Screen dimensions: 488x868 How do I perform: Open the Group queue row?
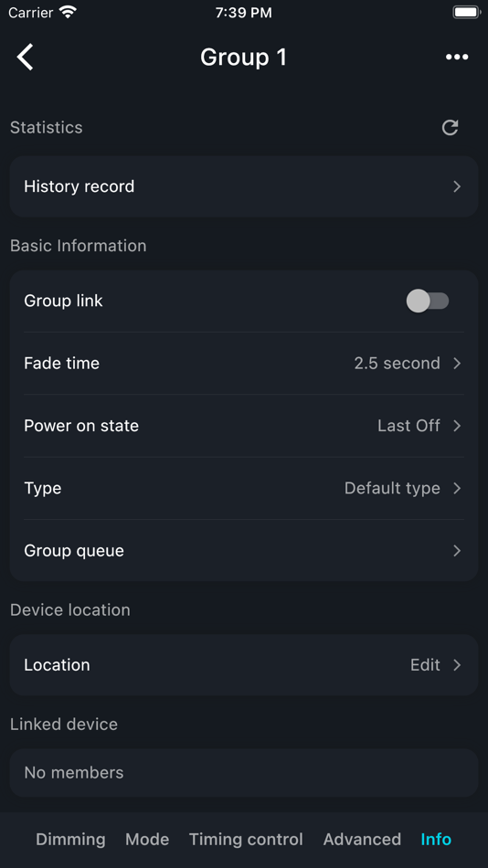pos(244,551)
